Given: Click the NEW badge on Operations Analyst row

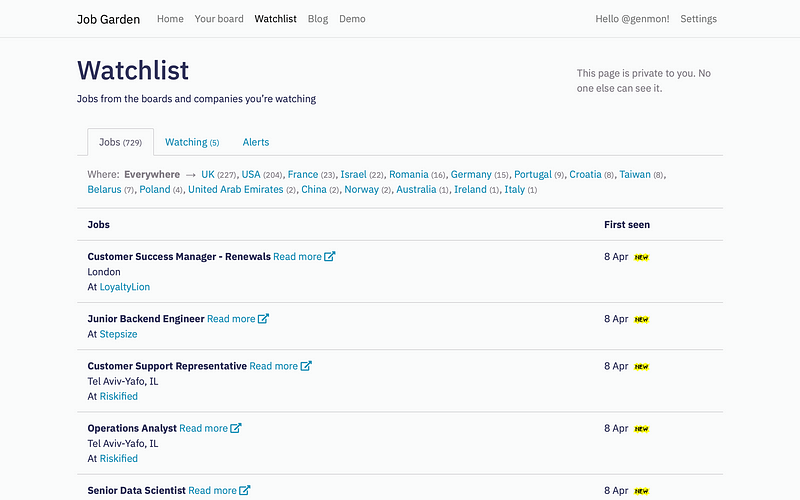Looking at the screenshot, I should click(x=641, y=429).
